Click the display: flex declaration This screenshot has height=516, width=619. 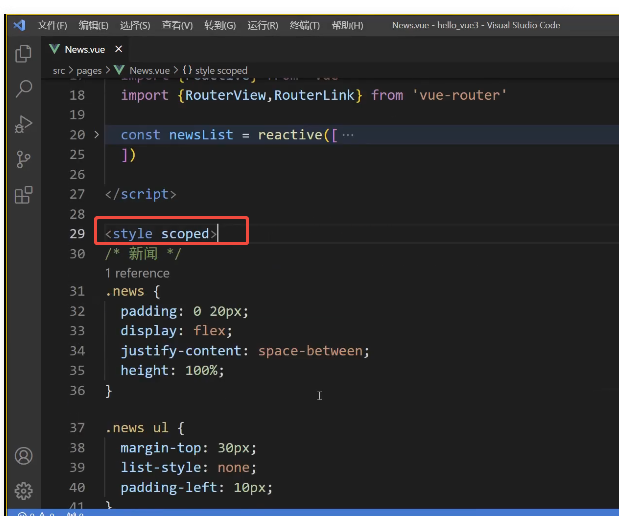[x=176, y=331]
